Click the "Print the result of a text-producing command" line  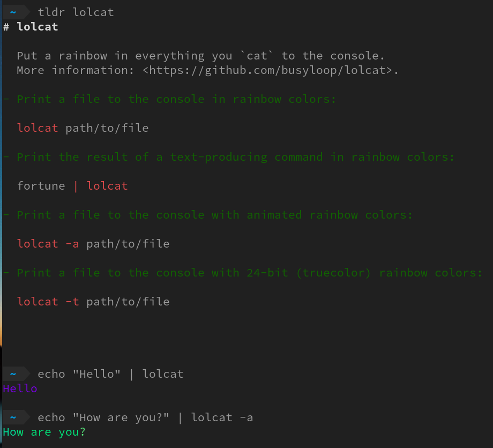pyautogui.click(x=235, y=157)
